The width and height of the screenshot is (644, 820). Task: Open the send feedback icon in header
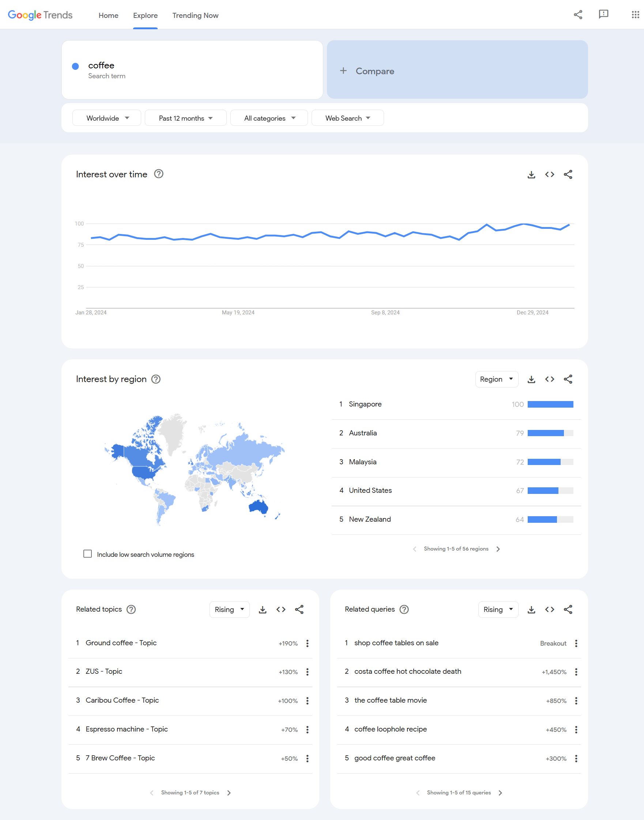point(603,15)
